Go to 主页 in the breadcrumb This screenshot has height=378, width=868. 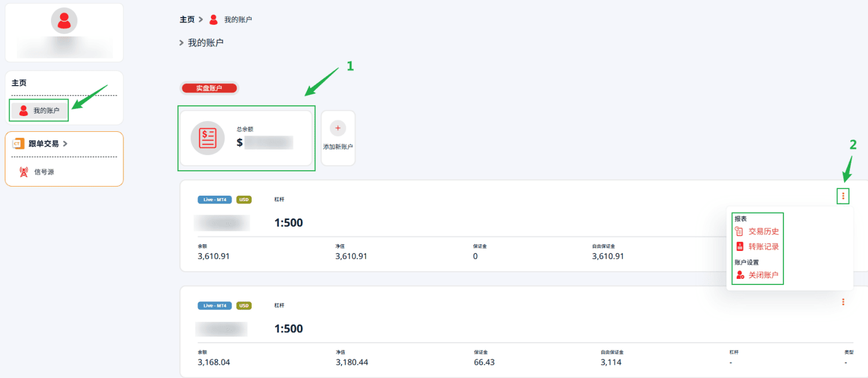(x=187, y=19)
